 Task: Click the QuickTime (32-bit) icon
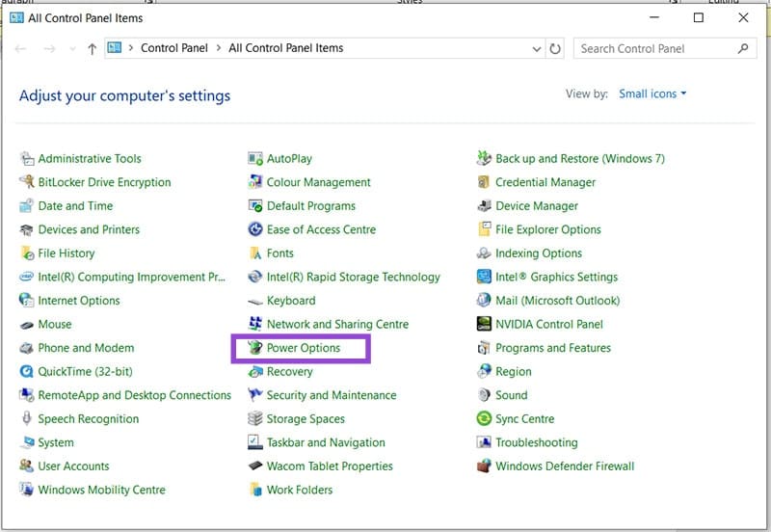click(27, 372)
